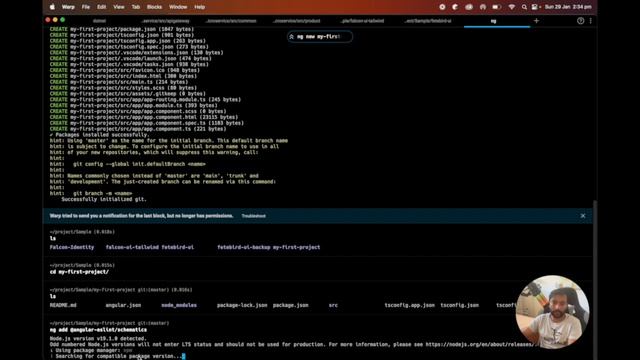Screen dimensions: 640x360
Task: Open the Blocks menu
Action: point(154,7)
